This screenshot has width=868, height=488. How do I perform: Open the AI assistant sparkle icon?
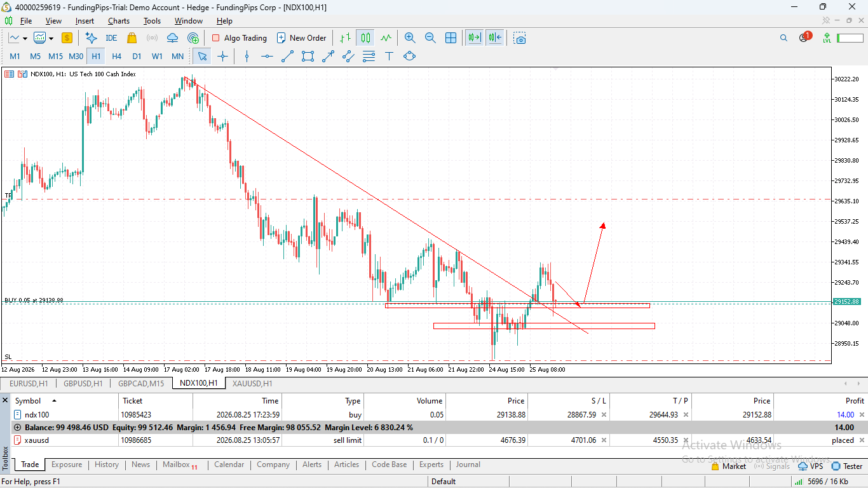[91, 38]
